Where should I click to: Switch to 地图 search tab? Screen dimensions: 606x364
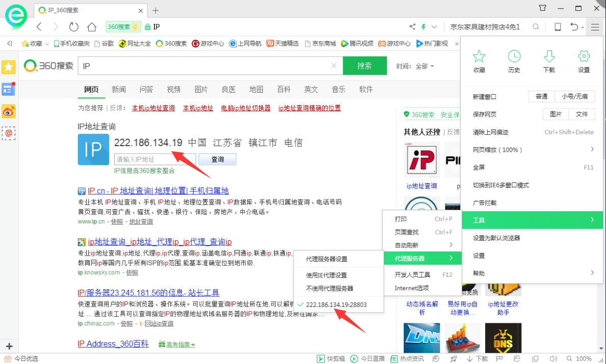[256, 90]
